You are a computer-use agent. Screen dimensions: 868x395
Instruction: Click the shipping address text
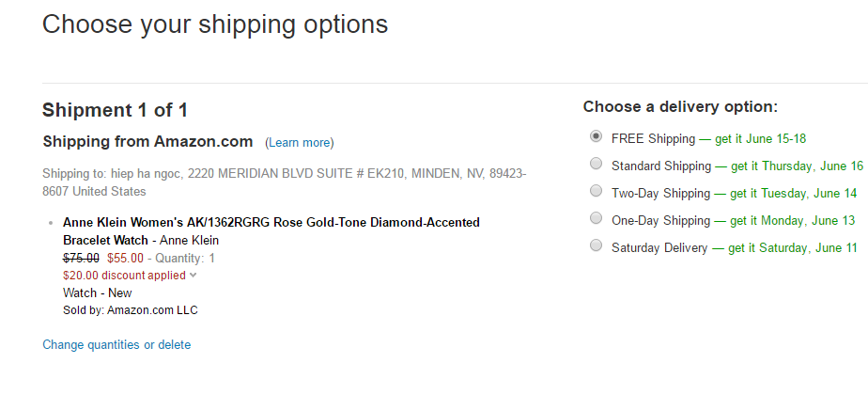284,182
